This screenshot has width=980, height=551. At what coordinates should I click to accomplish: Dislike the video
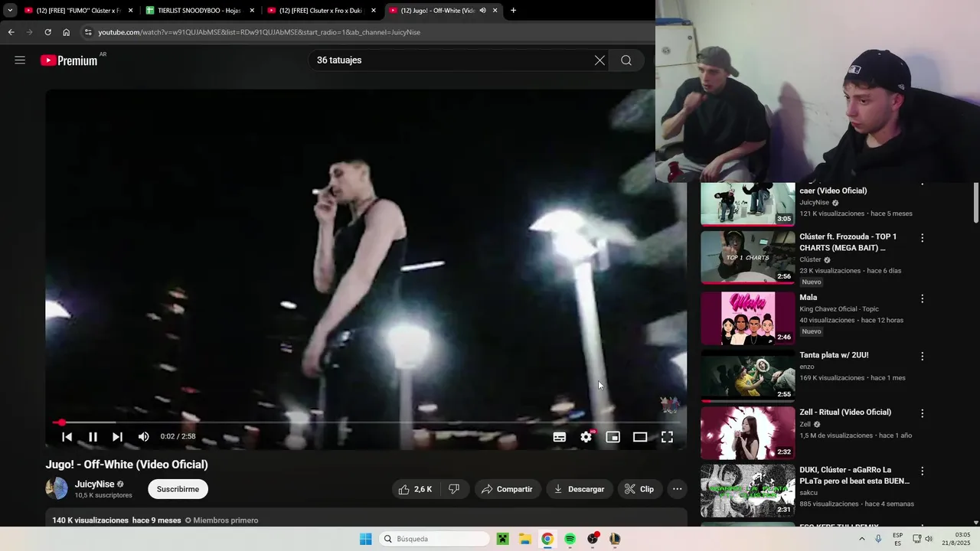[454, 489]
